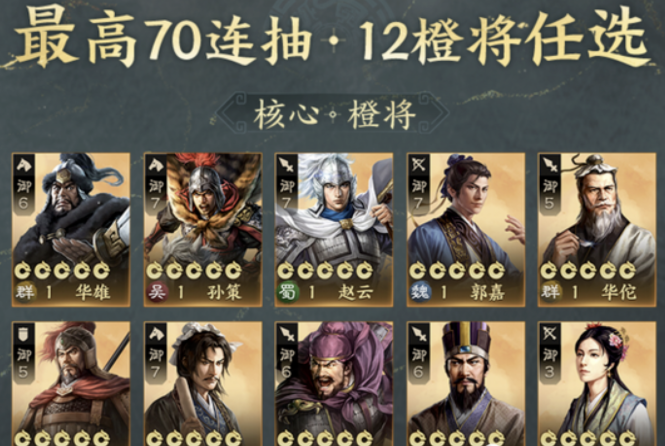Viewport: 665px width, 446px height.
Task: Open the 华佗 general card
Action: [597, 229]
